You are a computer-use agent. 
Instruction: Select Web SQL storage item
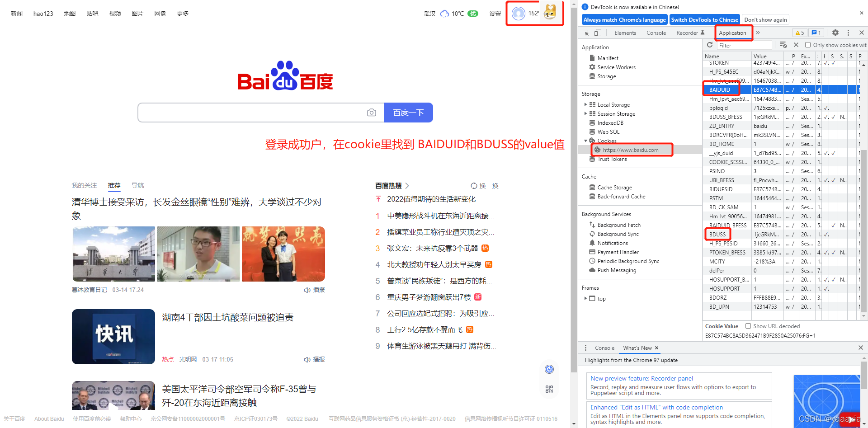coord(608,132)
